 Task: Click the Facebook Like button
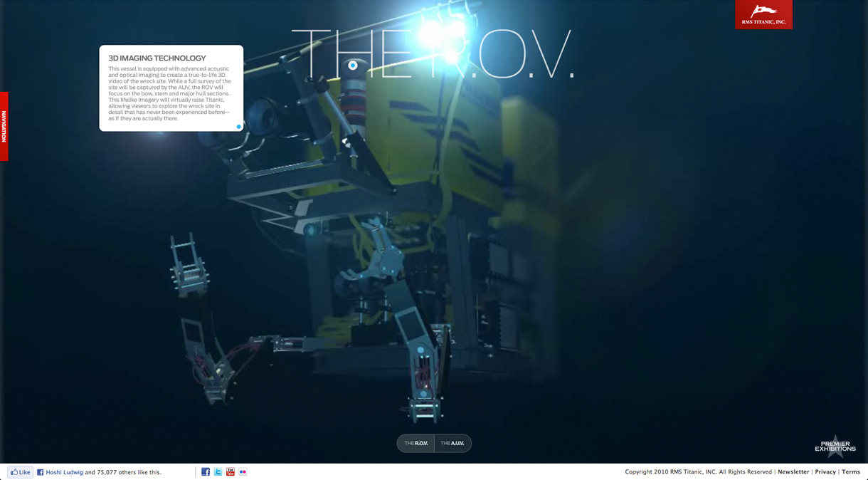pos(21,471)
